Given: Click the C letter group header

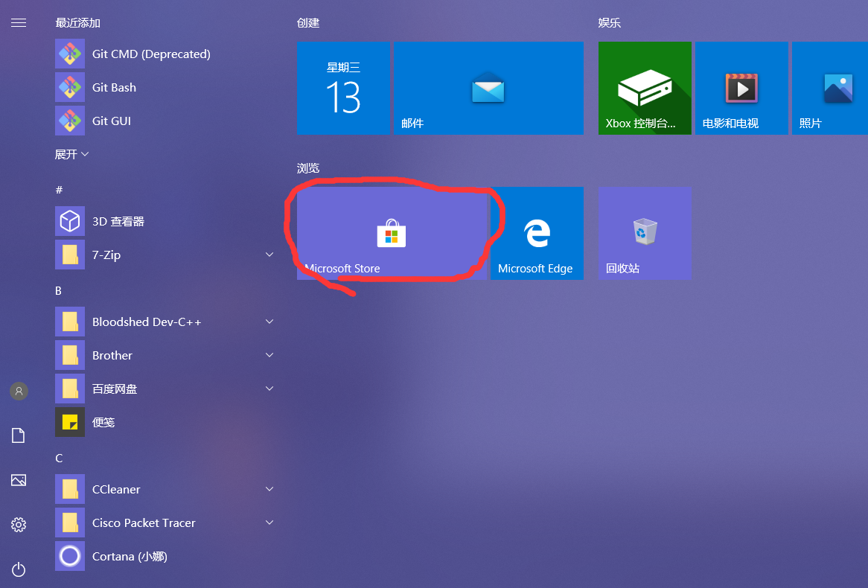Looking at the screenshot, I should click(x=59, y=458).
